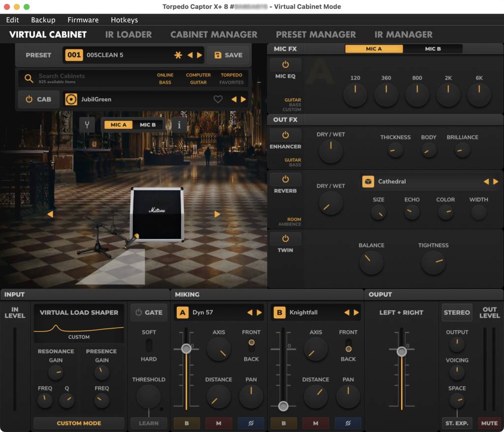Viewport: 504px width, 432px height.
Task: Click the SAVE preset button
Action: click(228, 55)
